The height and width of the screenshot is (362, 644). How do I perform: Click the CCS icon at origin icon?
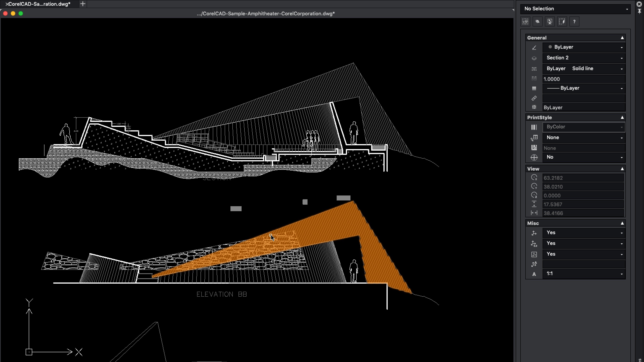(534, 244)
